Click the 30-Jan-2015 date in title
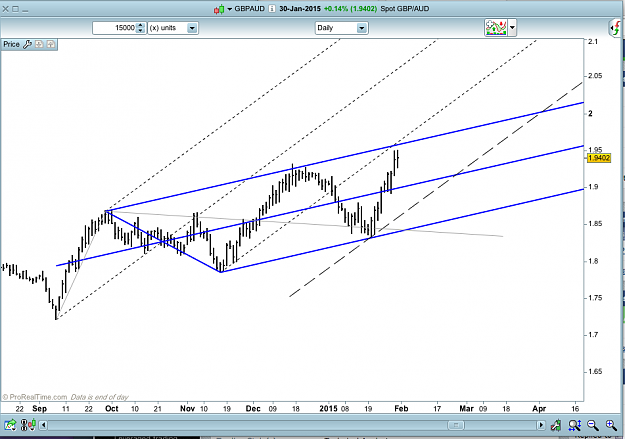 [300, 9]
